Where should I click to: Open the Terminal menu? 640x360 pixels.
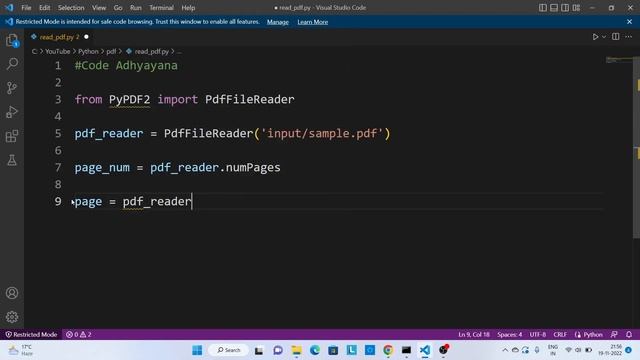point(161,8)
